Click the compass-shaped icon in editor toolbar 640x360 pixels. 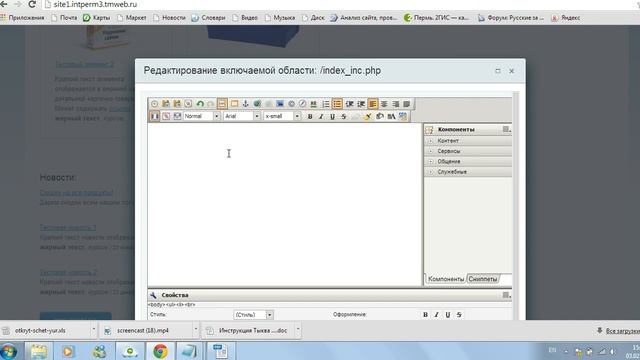[302, 104]
